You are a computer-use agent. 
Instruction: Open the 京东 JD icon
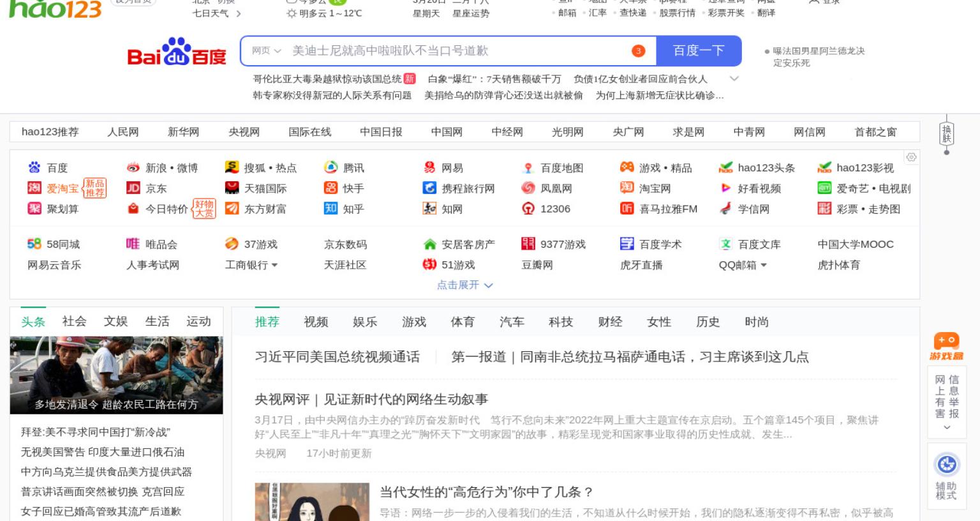(133, 188)
